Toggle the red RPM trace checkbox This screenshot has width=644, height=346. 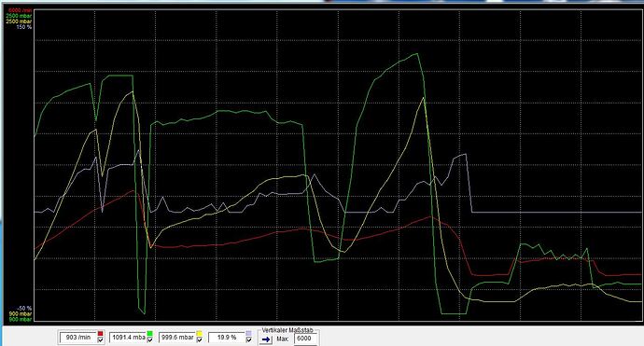(100, 339)
